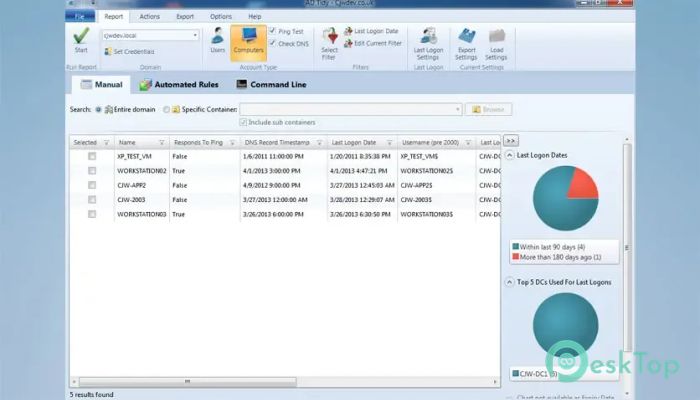Click the Responds To Ping filter icon

[232, 143]
